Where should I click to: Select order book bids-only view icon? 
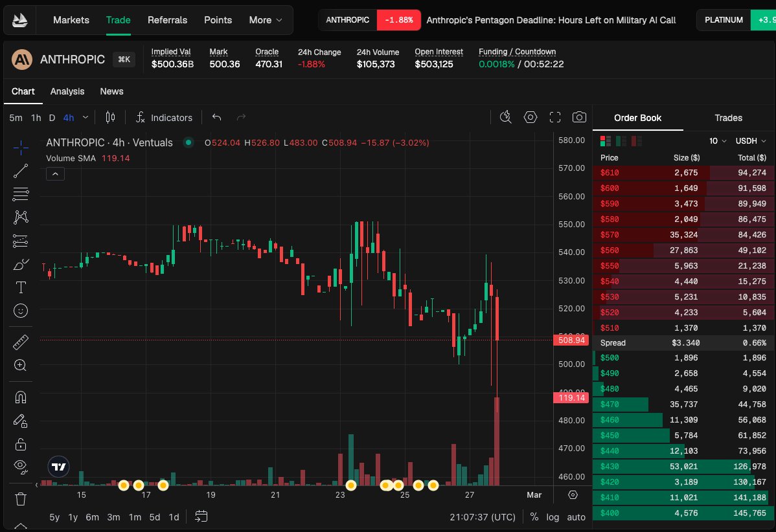pyautogui.click(x=621, y=141)
